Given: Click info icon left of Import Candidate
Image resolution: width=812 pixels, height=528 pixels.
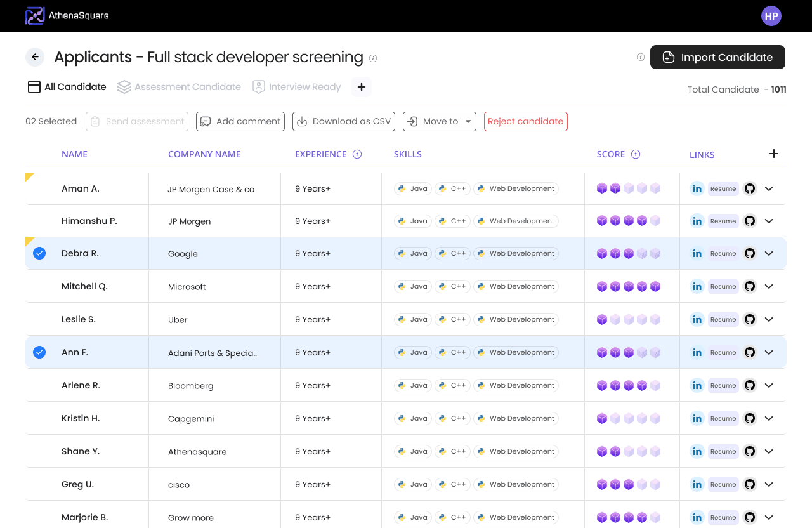Looking at the screenshot, I should click(641, 57).
